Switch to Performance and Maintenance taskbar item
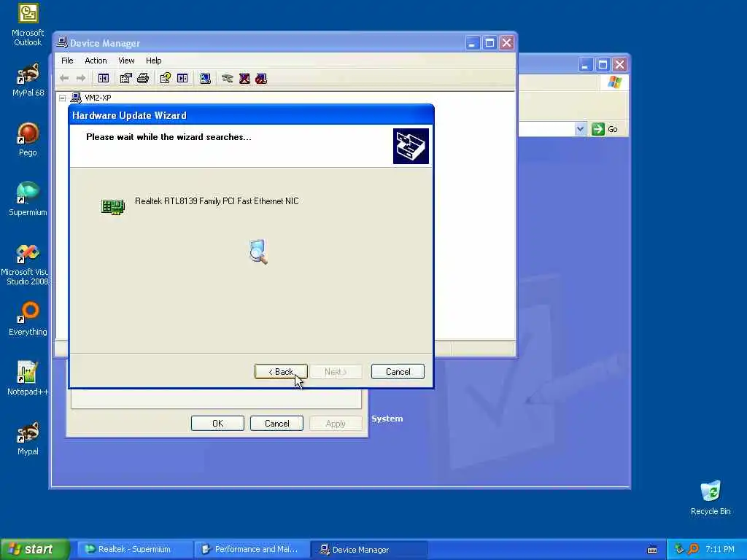Viewport: 747px width, 560px height. click(x=252, y=550)
